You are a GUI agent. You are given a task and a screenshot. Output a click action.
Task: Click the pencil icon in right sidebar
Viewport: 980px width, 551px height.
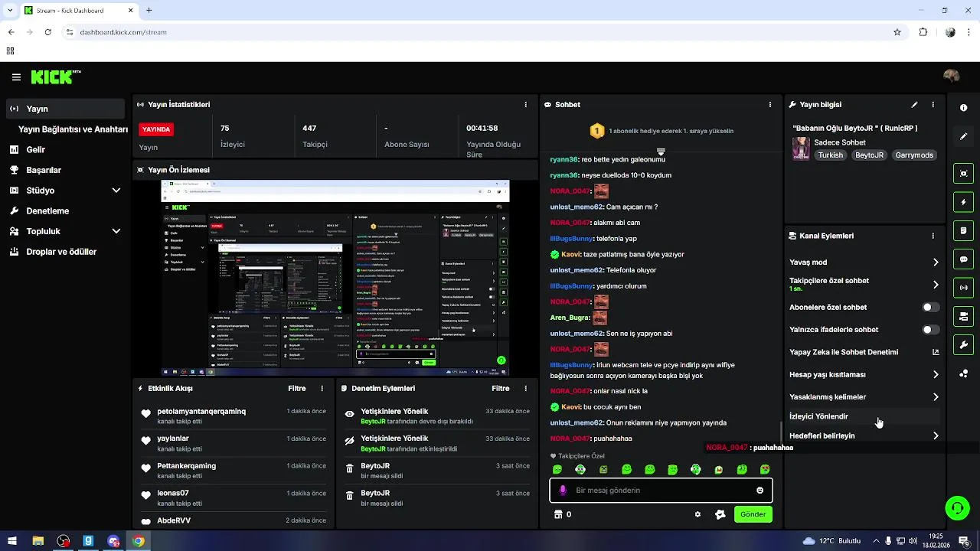tap(964, 136)
